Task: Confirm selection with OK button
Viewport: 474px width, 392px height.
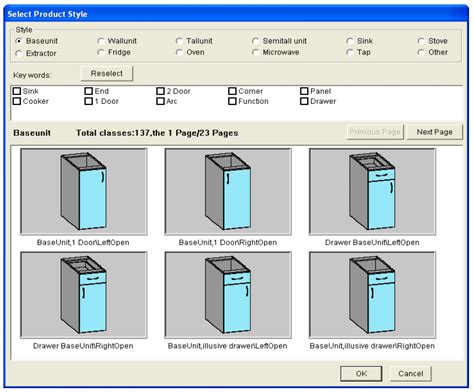Action: pos(361,374)
